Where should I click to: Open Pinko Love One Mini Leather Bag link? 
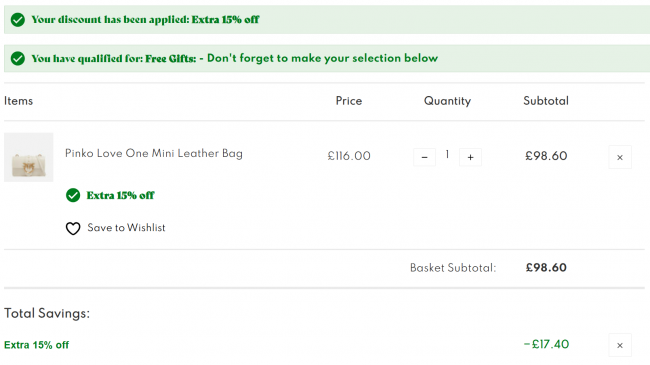[154, 153]
